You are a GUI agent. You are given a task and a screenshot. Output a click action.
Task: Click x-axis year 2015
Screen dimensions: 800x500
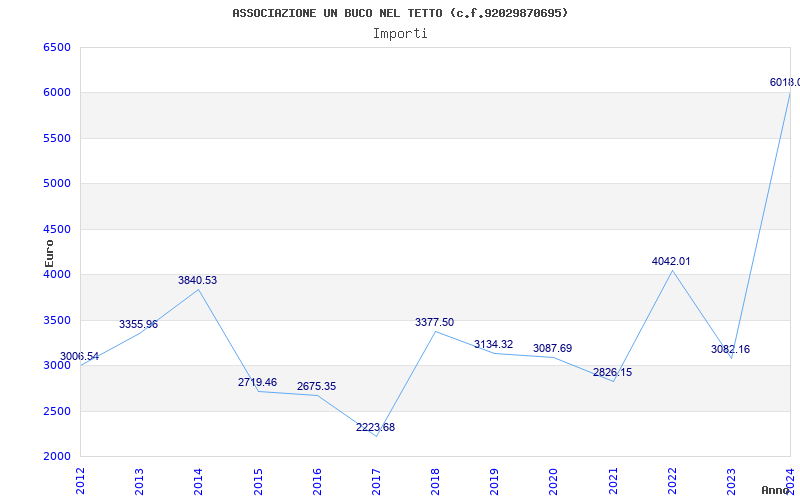click(258, 481)
